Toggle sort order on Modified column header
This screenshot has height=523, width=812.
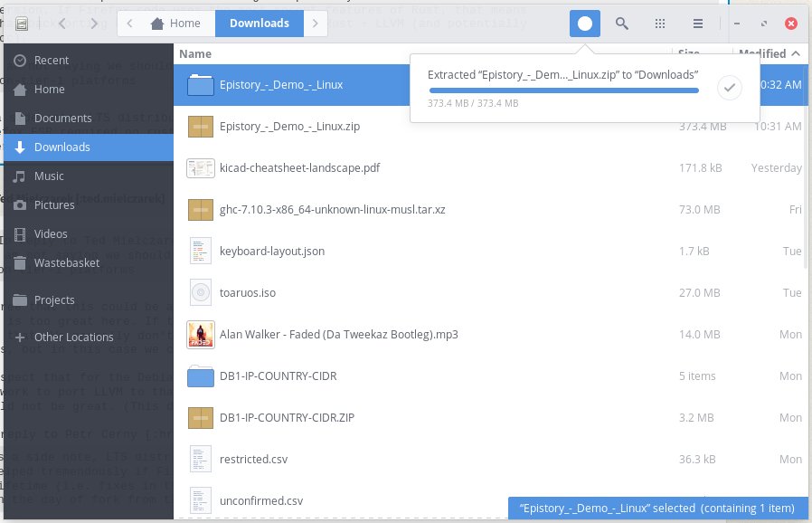pos(770,53)
